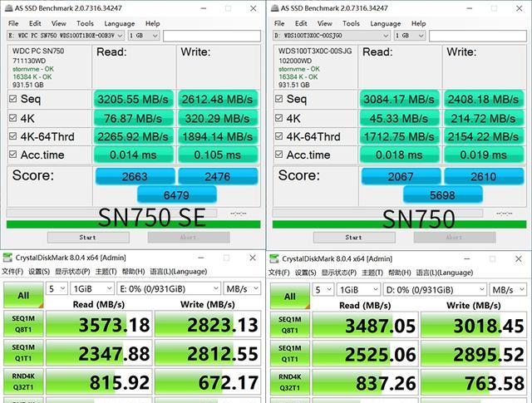This screenshot has width=532, height=403.
Task: Click total score 6479 in left AS SSD
Action: [176, 195]
